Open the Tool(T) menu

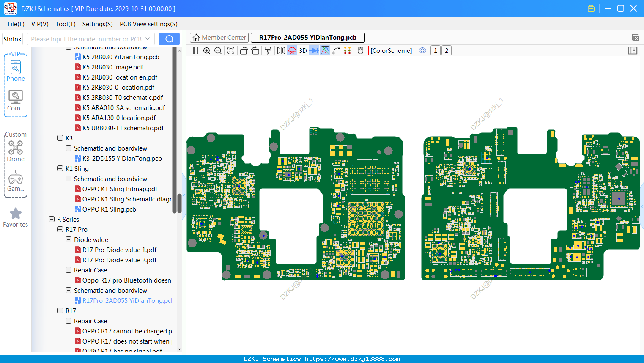[66, 24]
